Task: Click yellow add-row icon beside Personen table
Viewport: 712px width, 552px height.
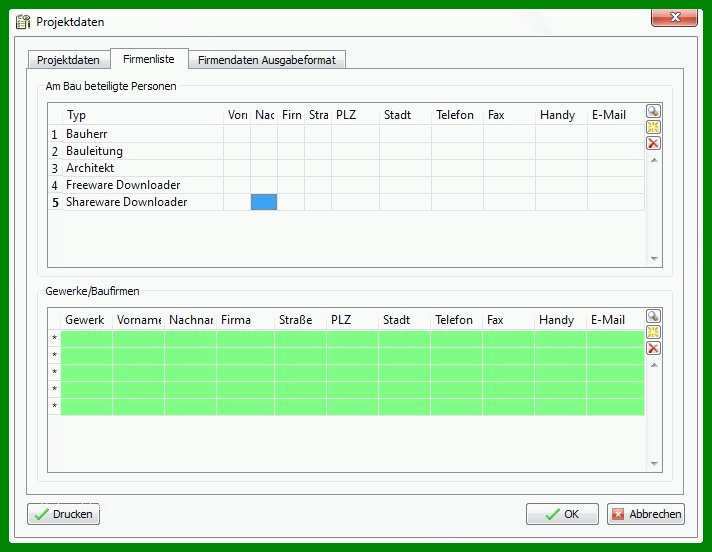Action: pyautogui.click(x=653, y=127)
